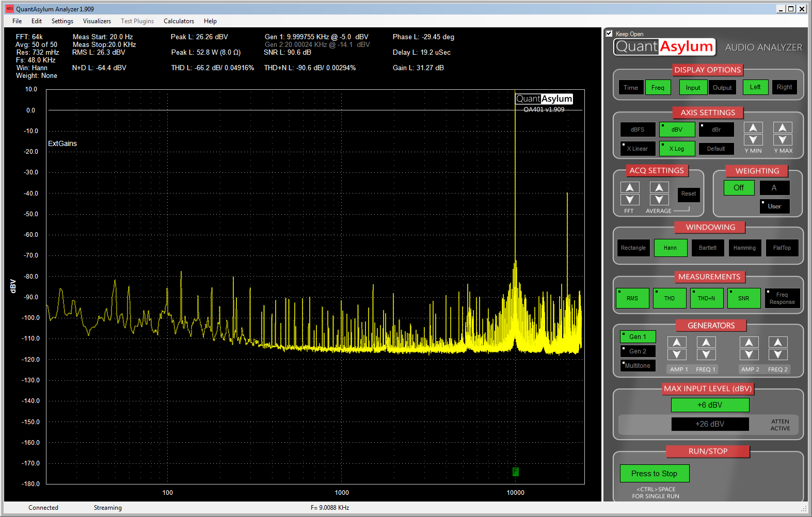This screenshot has width=812, height=517.
Task: Set axis units to dBFS
Action: pyautogui.click(x=638, y=130)
